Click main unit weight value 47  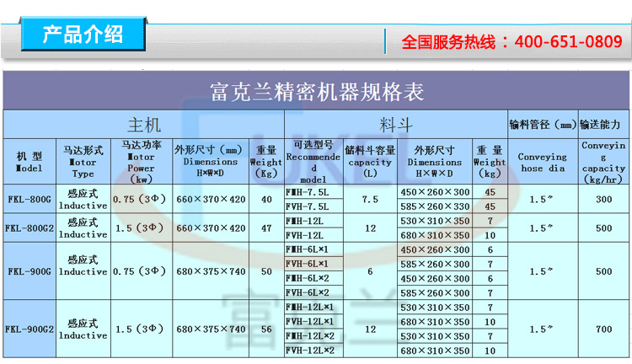point(266,228)
